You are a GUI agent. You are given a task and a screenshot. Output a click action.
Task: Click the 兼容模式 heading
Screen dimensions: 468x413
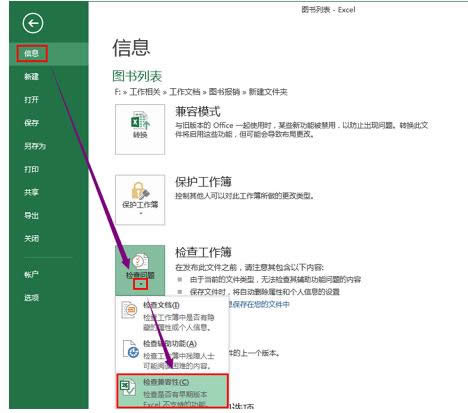coord(198,112)
